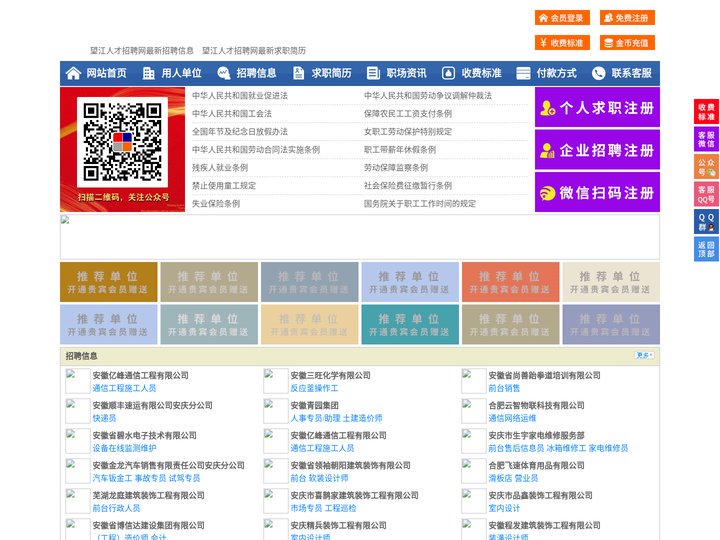The image size is (720, 540).
Task: Click the icon beside navbar 收费标准
Action: click(x=448, y=73)
